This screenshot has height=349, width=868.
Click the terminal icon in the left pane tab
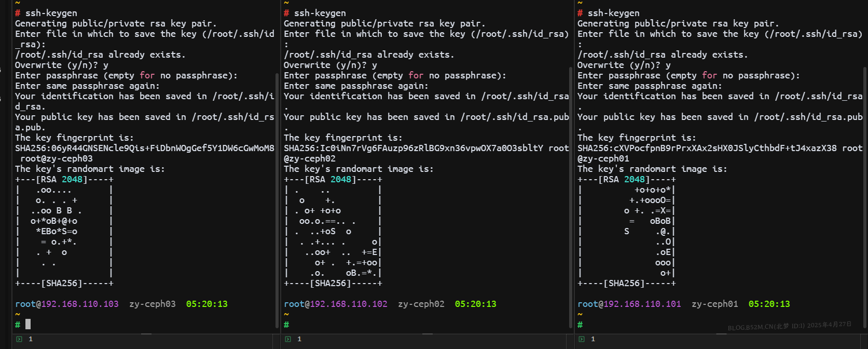(x=19, y=339)
